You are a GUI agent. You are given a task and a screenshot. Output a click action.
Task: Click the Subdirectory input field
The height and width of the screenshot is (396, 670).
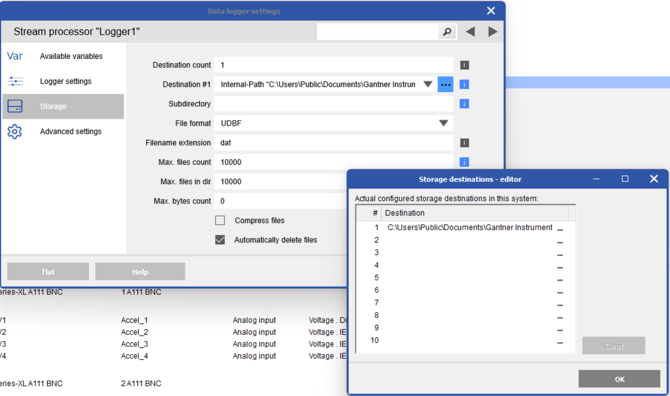point(334,104)
